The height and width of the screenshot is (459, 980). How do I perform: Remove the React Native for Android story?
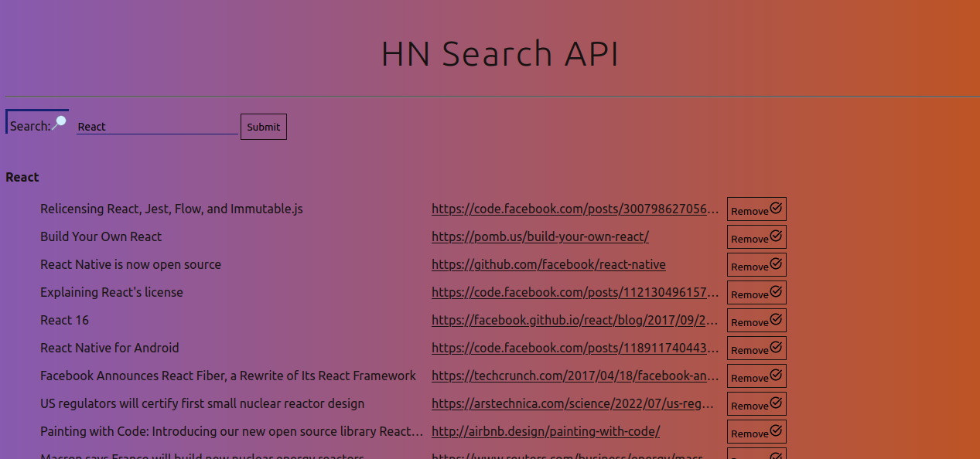click(756, 348)
